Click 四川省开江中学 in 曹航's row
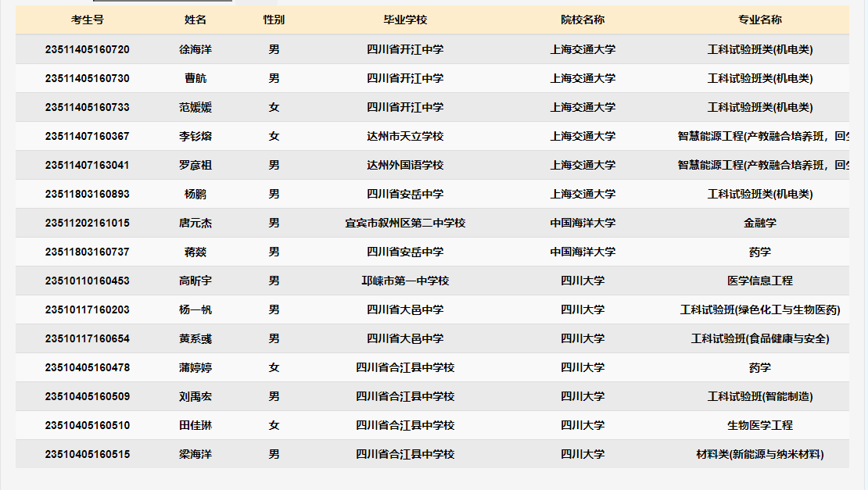The image size is (868, 490). pos(405,78)
